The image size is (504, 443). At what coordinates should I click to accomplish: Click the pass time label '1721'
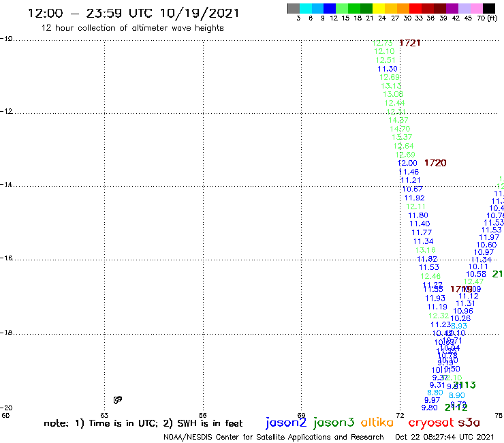410,43
